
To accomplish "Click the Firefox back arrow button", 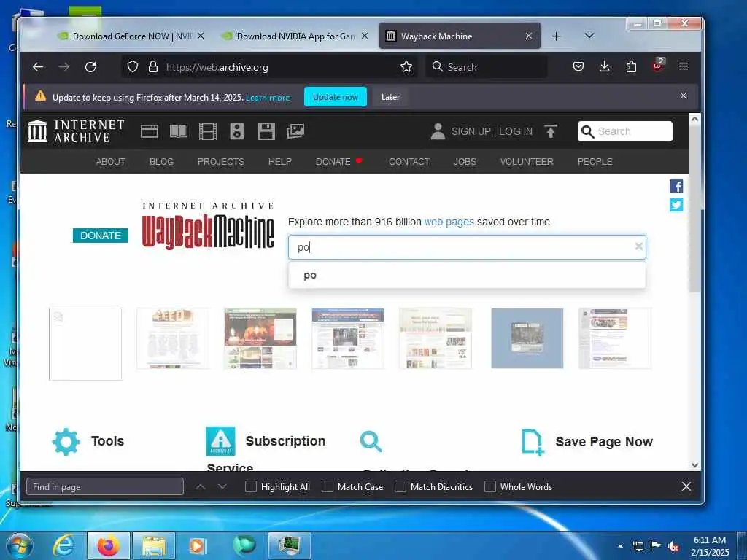I will tap(38, 67).
